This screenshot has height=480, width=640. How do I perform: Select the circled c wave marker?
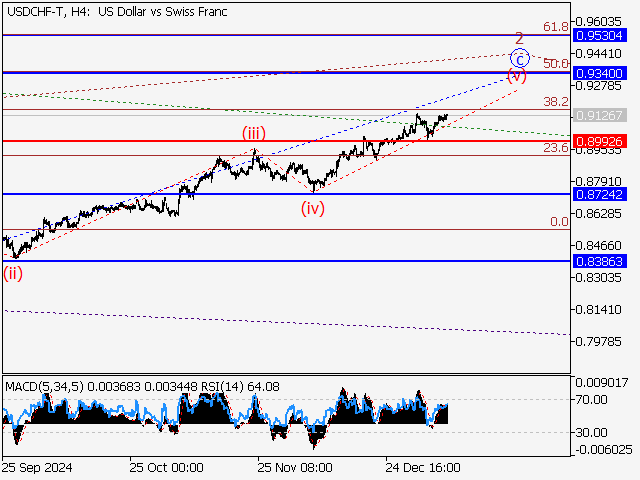coord(520,59)
